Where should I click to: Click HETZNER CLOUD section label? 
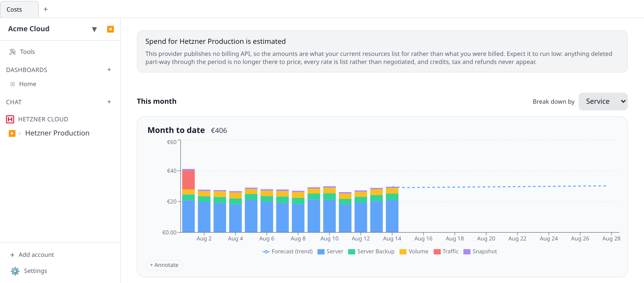[43, 119]
